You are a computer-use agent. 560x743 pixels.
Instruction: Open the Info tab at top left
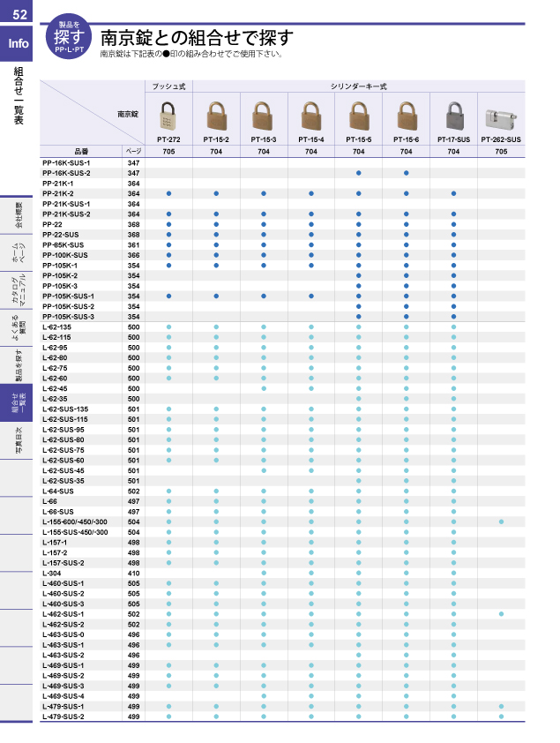pos(19,44)
